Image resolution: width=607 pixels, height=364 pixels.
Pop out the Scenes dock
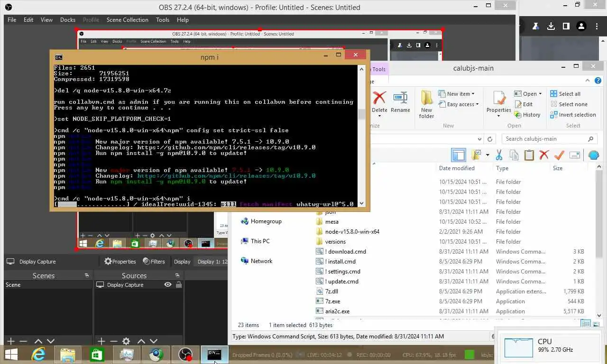(x=87, y=275)
